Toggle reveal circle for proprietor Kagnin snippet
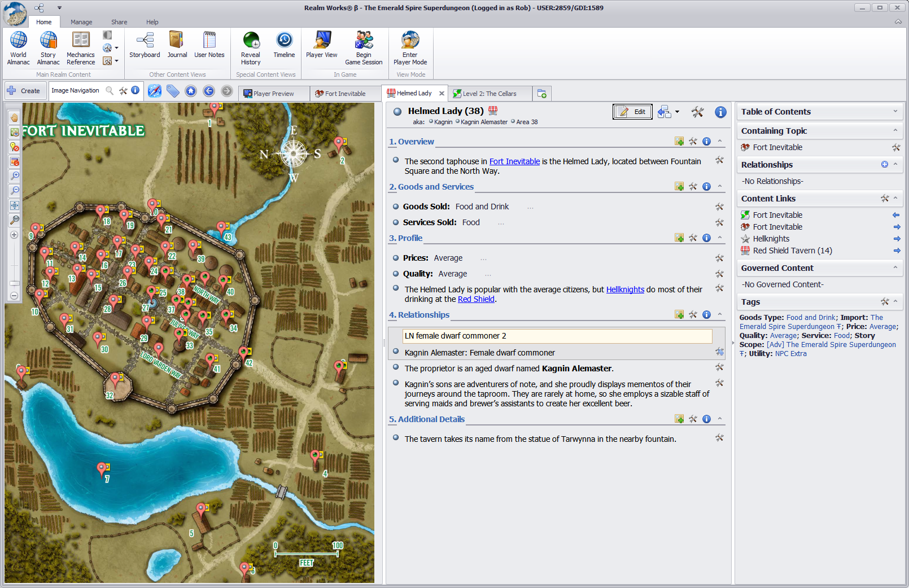The width and height of the screenshot is (909, 588). coord(396,367)
